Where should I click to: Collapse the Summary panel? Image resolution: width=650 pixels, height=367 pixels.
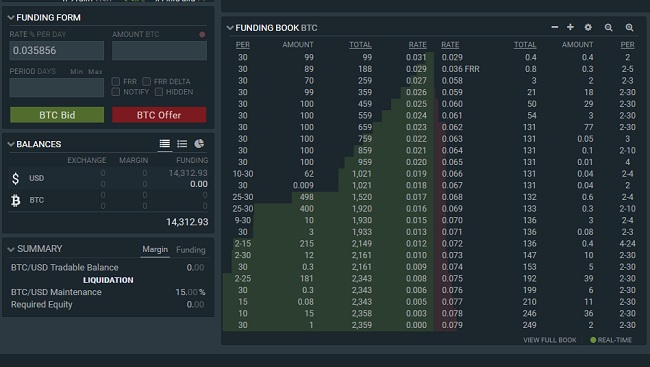click(11, 249)
